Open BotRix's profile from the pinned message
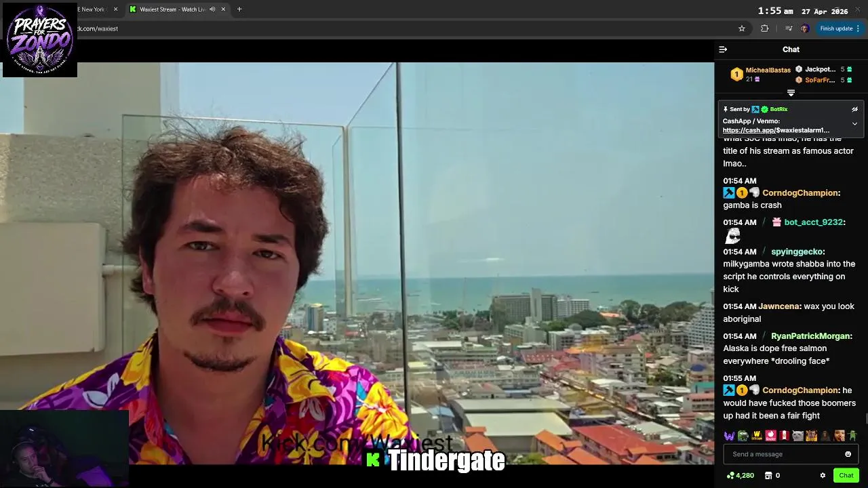Screen dimensions: 868x488 pos(778,109)
